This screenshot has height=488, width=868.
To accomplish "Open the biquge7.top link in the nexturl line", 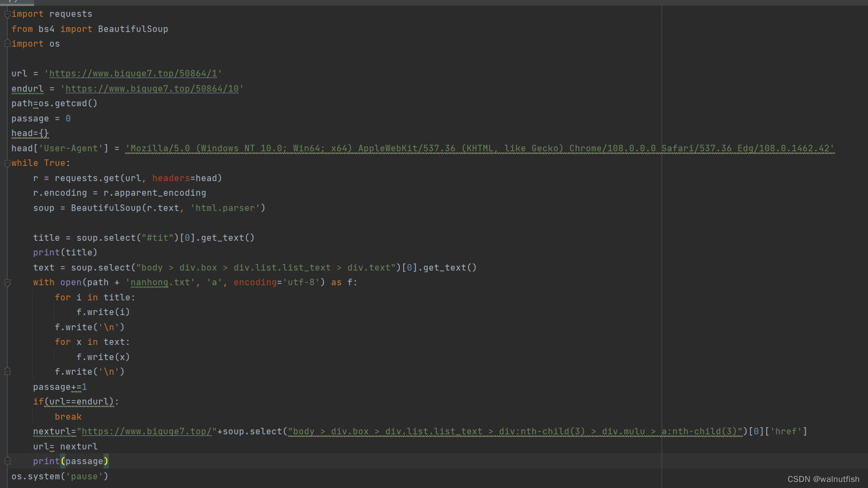I will pos(147,432).
